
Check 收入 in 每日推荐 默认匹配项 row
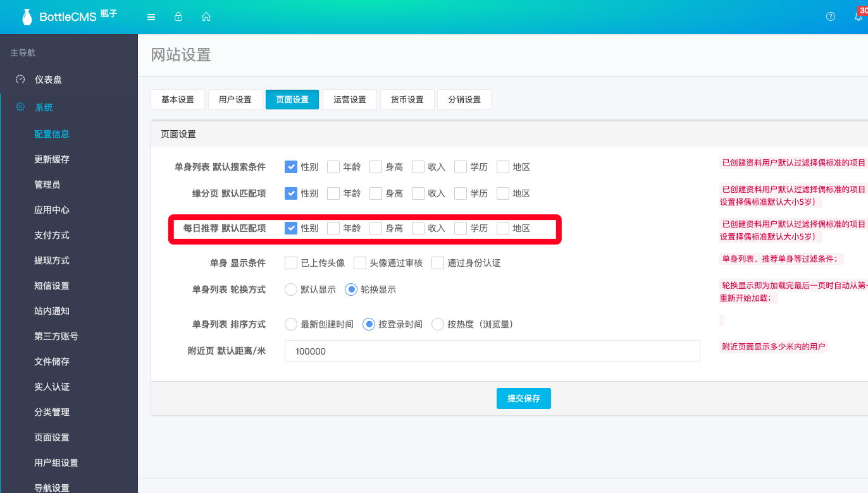pos(418,228)
